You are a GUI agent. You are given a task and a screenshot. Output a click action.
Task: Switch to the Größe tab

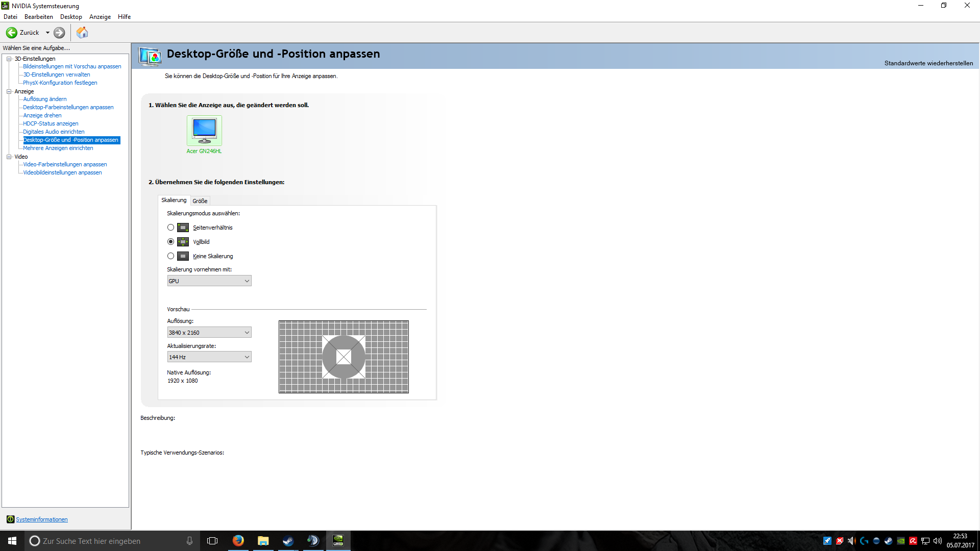[x=200, y=201]
